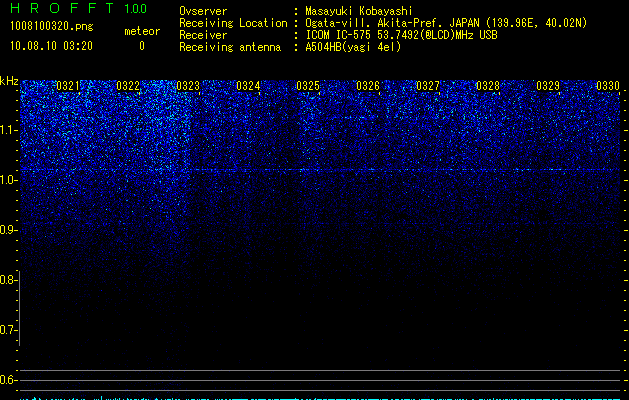Click the 1.1 frequency axis label
629x400 pixels.
click(x=7, y=130)
